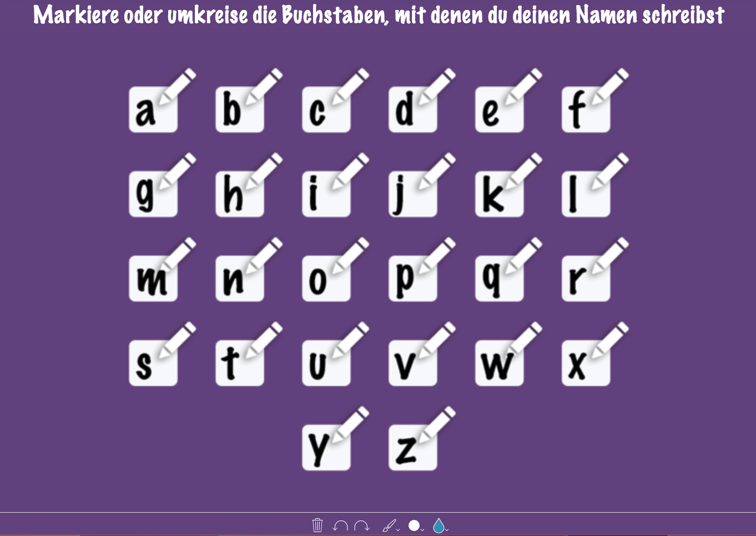This screenshot has height=536, width=756.
Task: Select the letter l tile
Action: (586, 194)
